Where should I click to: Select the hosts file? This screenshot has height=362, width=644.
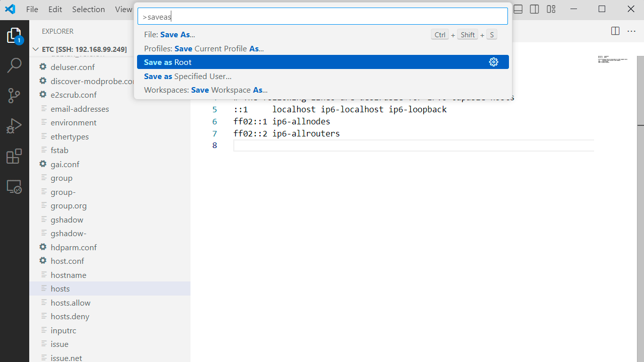[x=110, y=288]
